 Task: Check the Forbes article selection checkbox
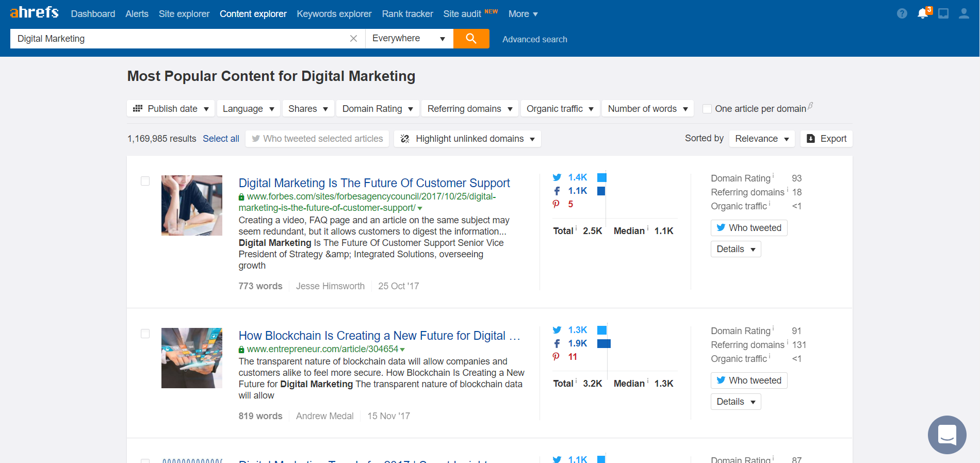coord(145,181)
